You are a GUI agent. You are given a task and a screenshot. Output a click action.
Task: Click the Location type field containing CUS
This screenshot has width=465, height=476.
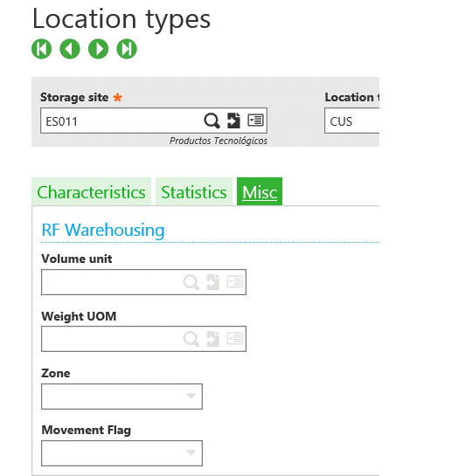351,121
